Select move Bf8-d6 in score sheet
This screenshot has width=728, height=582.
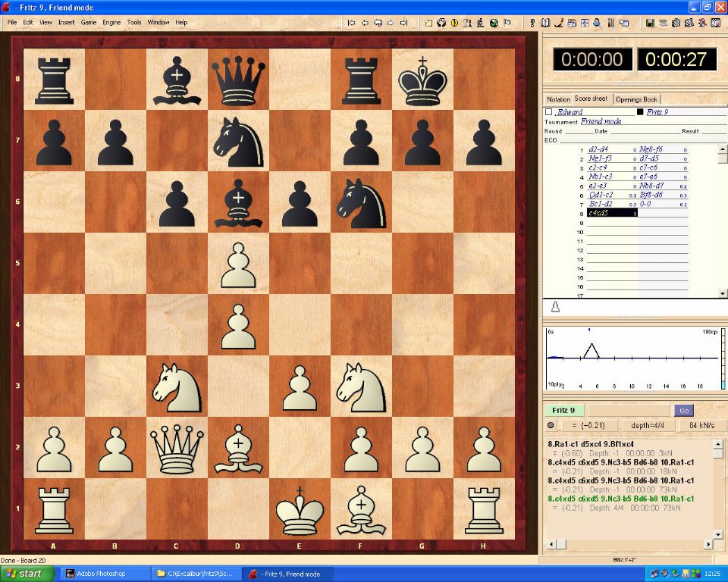pyautogui.click(x=651, y=195)
